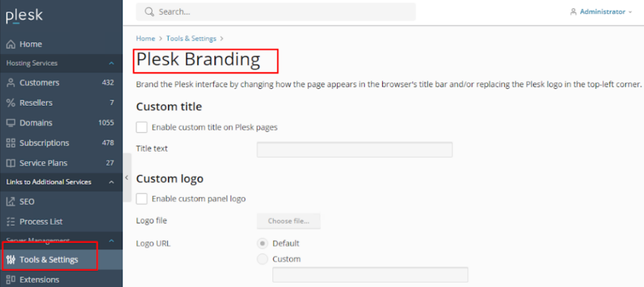Collapse the Hosting Services section
This screenshot has width=644, height=287.
click(111, 63)
